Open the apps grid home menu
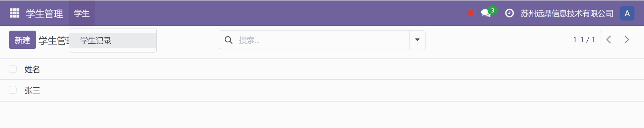 pyautogui.click(x=14, y=13)
